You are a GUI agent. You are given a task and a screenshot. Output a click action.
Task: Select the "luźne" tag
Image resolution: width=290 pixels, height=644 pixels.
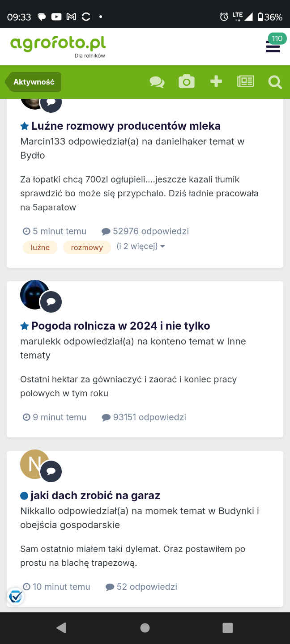[x=40, y=247]
